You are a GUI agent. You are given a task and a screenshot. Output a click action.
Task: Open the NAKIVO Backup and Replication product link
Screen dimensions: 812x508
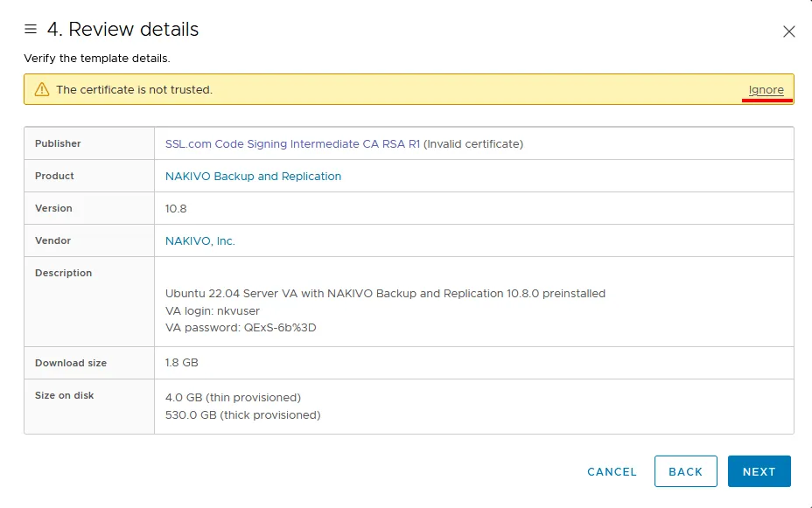253,176
